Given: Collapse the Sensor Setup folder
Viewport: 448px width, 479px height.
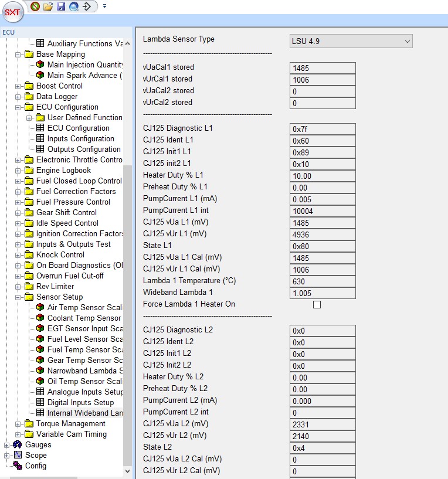Looking at the screenshot, I should 18,297.
